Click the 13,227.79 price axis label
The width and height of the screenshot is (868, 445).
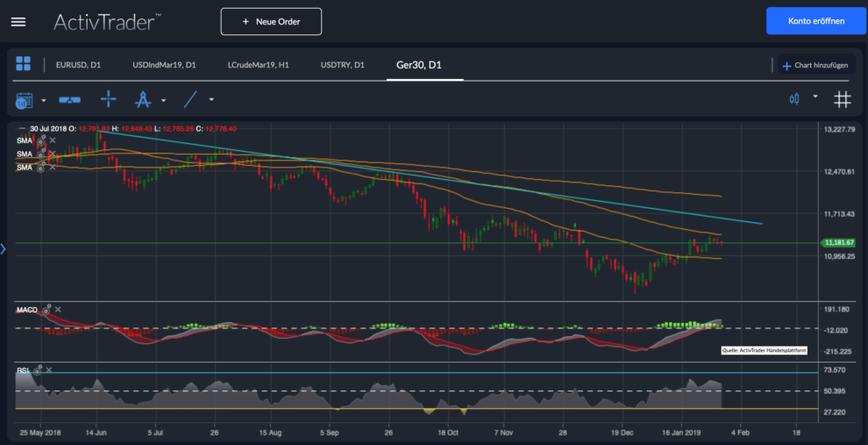pos(840,130)
